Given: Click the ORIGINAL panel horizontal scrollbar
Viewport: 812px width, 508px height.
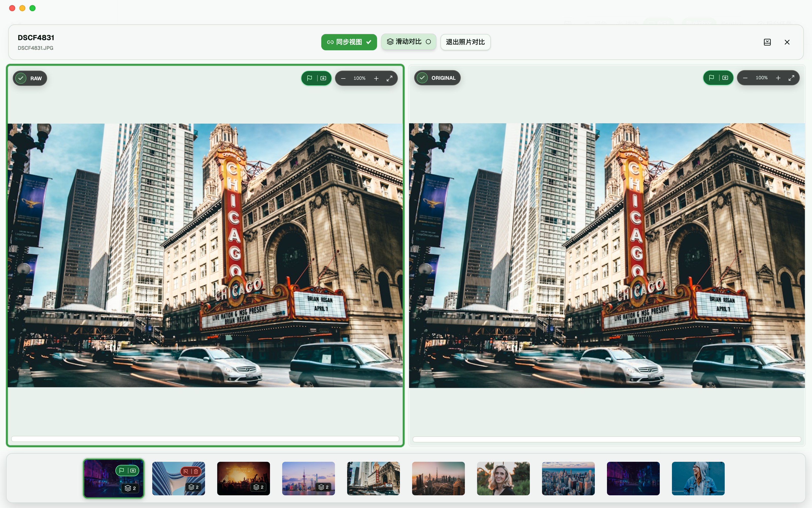Looking at the screenshot, I should 607,439.
